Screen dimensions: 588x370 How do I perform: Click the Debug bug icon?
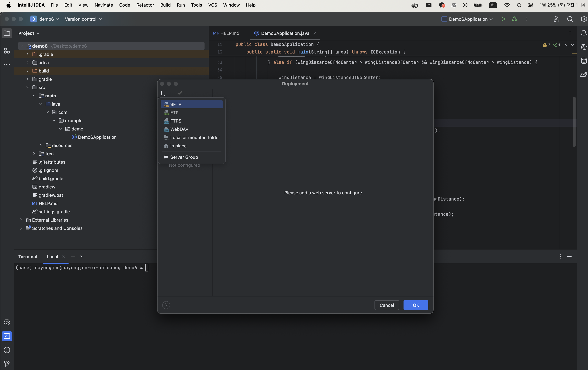tap(514, 19)
